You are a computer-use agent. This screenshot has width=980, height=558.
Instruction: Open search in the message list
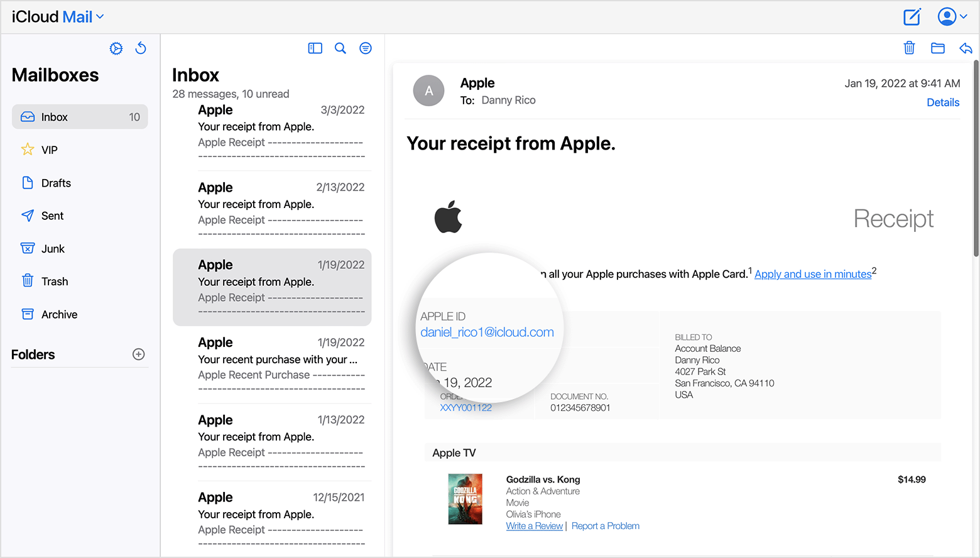tap(340, 48)
